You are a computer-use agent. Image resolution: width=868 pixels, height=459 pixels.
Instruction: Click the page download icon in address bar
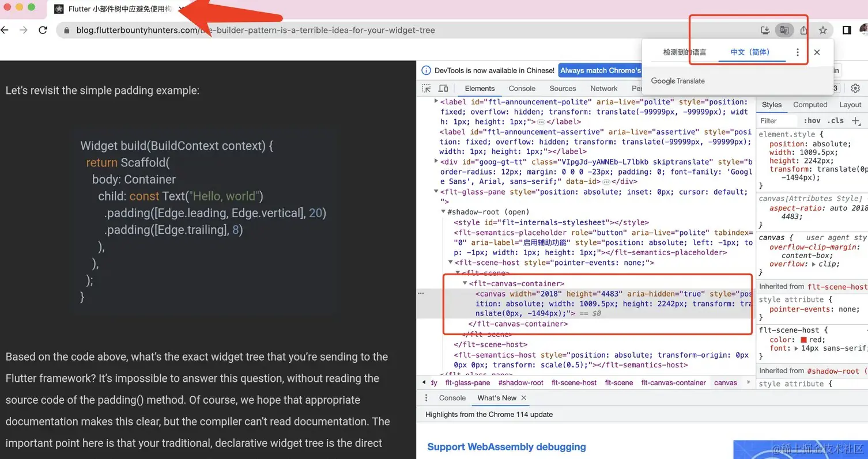(x=765, y=30)
